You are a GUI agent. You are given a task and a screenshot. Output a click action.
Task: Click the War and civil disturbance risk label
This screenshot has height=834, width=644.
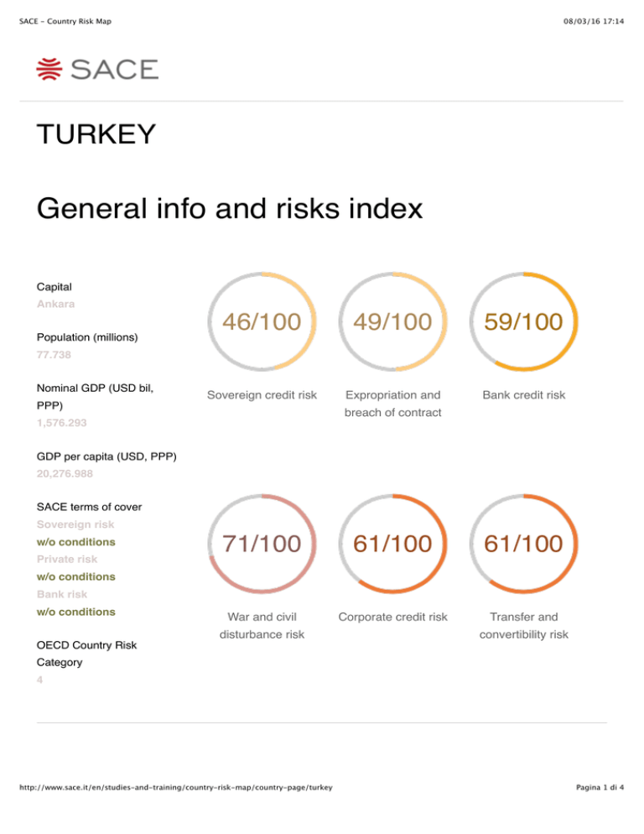click(x=262, y=626)
